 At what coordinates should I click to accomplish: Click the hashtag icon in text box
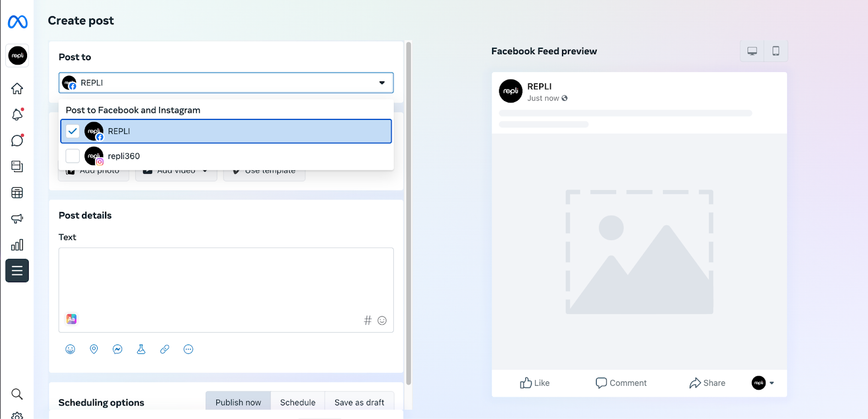pyautogui.click(x=368, y=320)
